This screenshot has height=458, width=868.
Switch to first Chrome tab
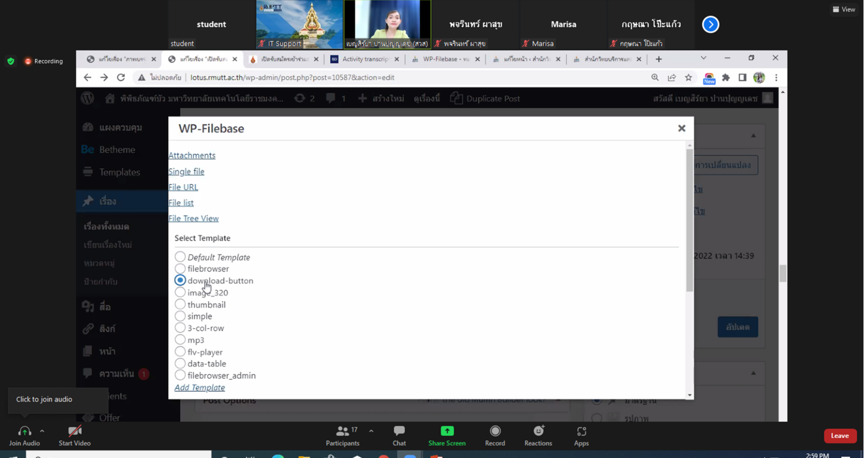[122, 59]
